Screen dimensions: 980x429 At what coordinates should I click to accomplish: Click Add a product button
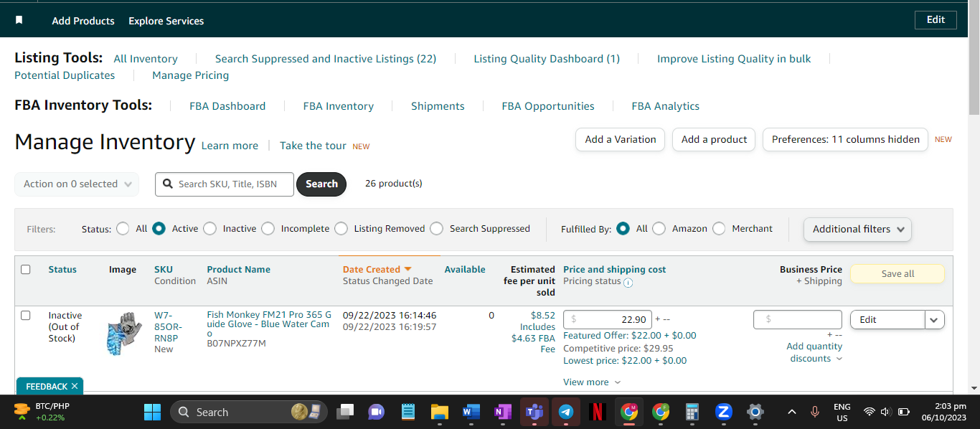(x=714, y=140)
